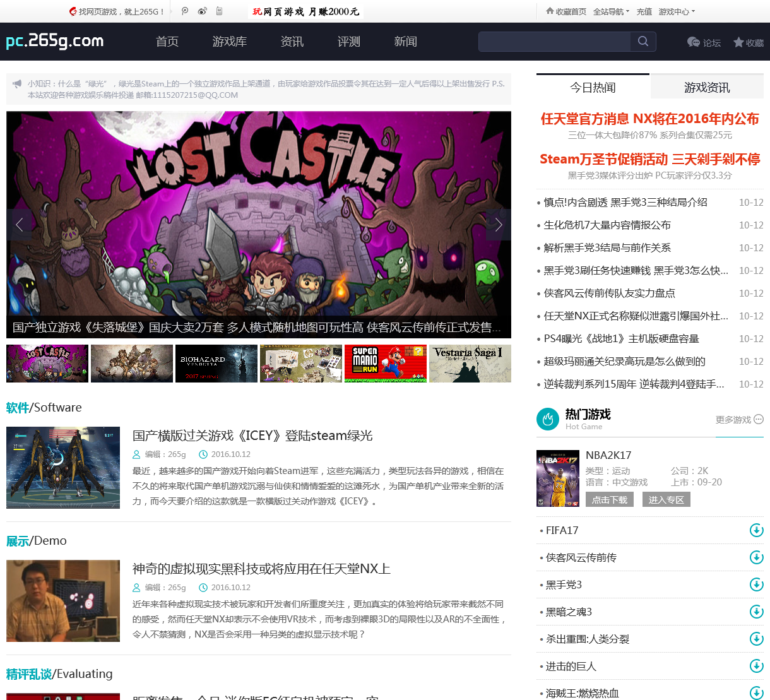Open article 神奇的虚拟现实黑科技或将应用在任天堂NX上
The width and height of the screenshot is (770, 700).
tap(261, 569)
